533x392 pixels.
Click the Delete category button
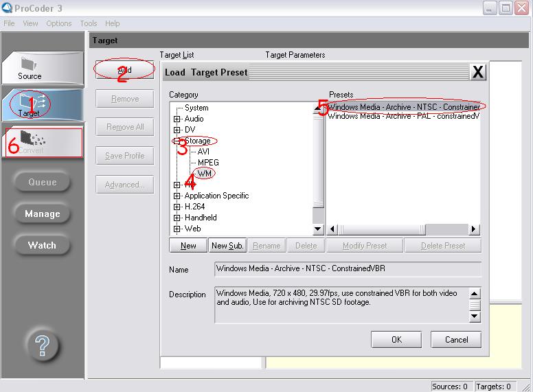(306, 246)
